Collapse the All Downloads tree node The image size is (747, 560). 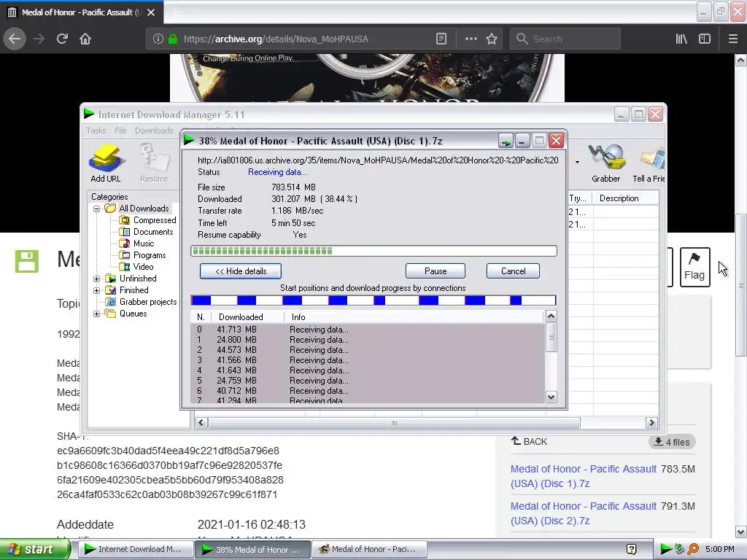[97, 209]
